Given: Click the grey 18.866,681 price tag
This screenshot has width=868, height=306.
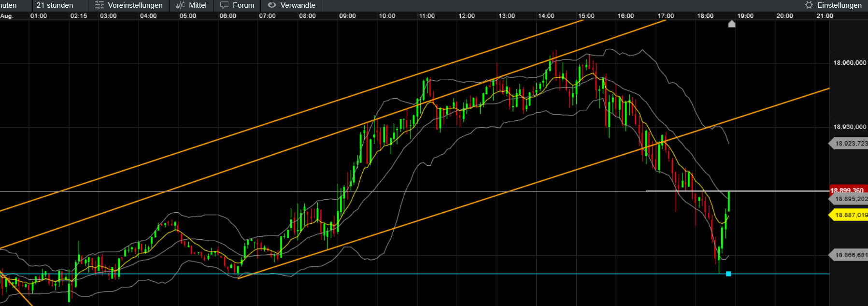Looking at the screenshot, I should (x=849, y=255).
